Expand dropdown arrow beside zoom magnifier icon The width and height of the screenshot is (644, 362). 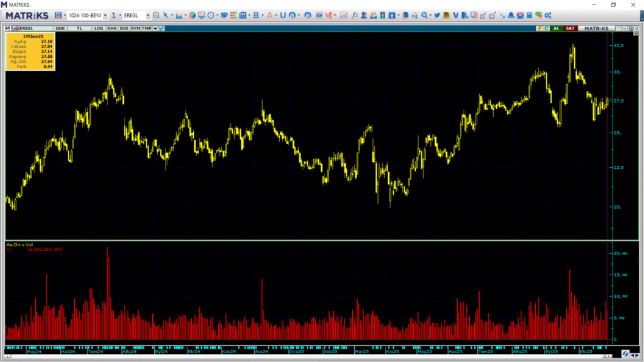tap(430, 15)
